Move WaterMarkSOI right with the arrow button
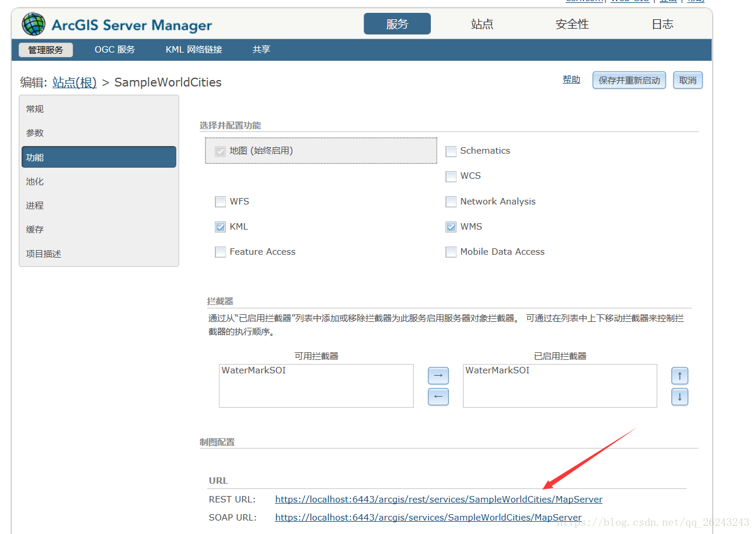756x534 pixels. 438,376
